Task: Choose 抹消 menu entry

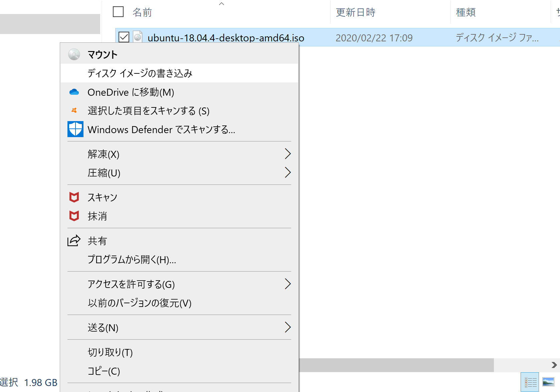Action: [179, 216]
